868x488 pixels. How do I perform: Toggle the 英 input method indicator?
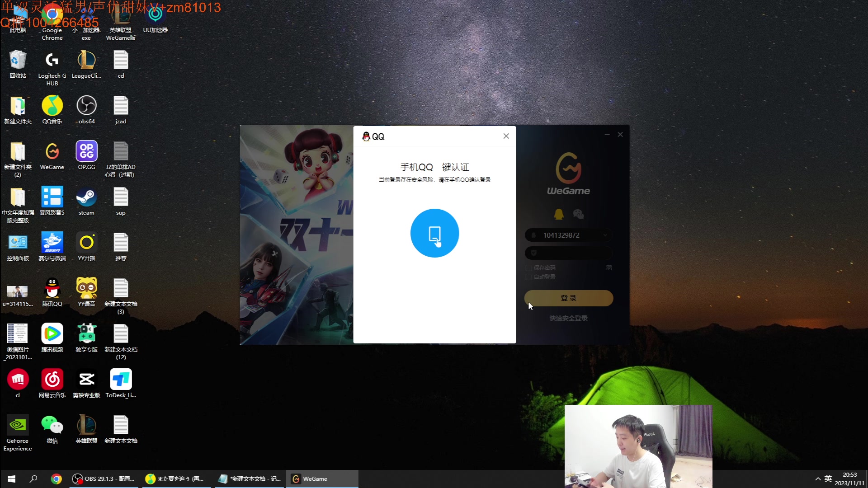pyautogui.click(x=828, y=479)
